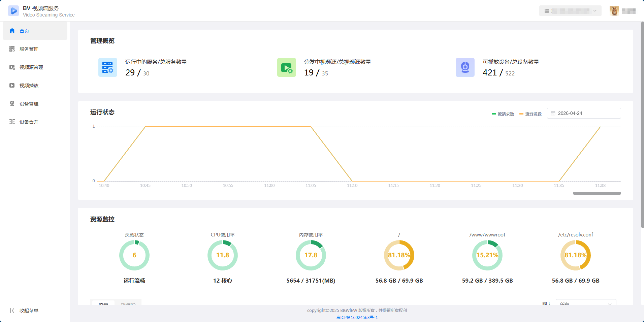
Task: Open the 京ICP备16024563号-1 link
Action: pos(357,317)
